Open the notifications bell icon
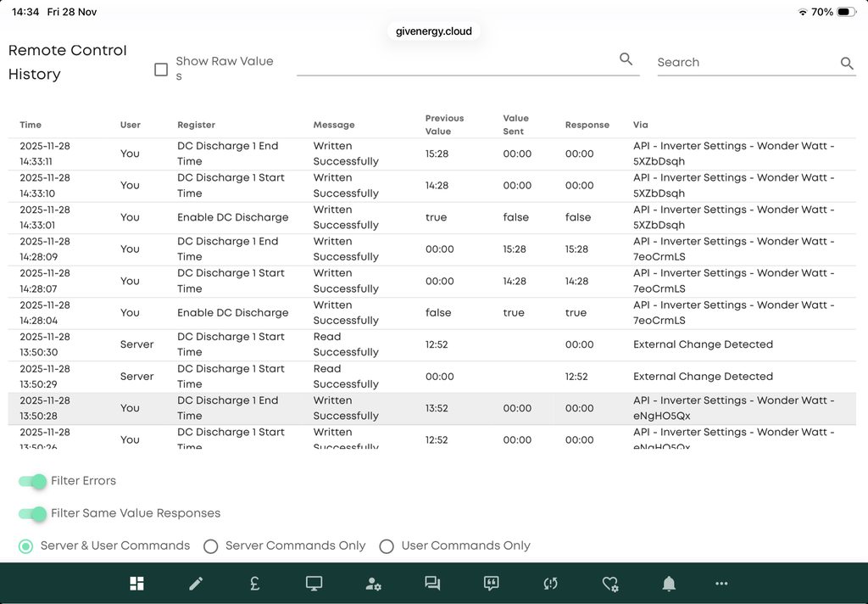The width and height of the screenshot is (868, 604). pos(669,584)
